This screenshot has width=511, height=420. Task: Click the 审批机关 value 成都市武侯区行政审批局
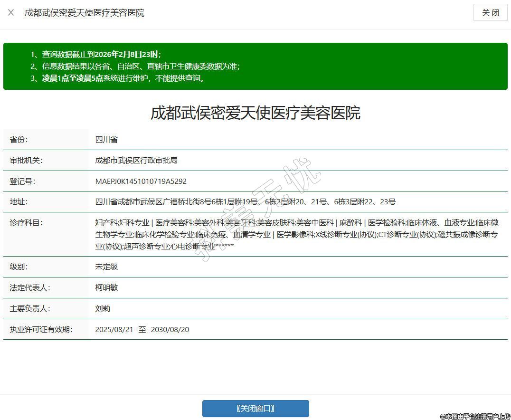coord(136,161)
